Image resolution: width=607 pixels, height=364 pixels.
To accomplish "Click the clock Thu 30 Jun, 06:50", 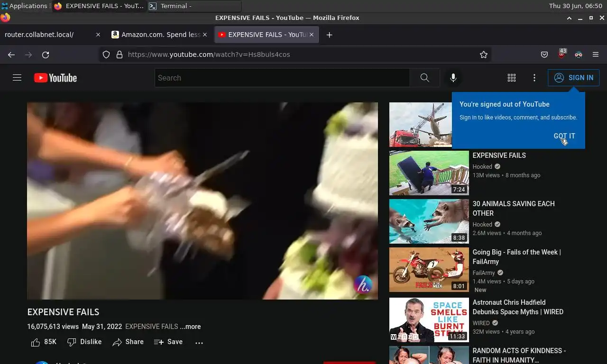I will coord(575,6).
